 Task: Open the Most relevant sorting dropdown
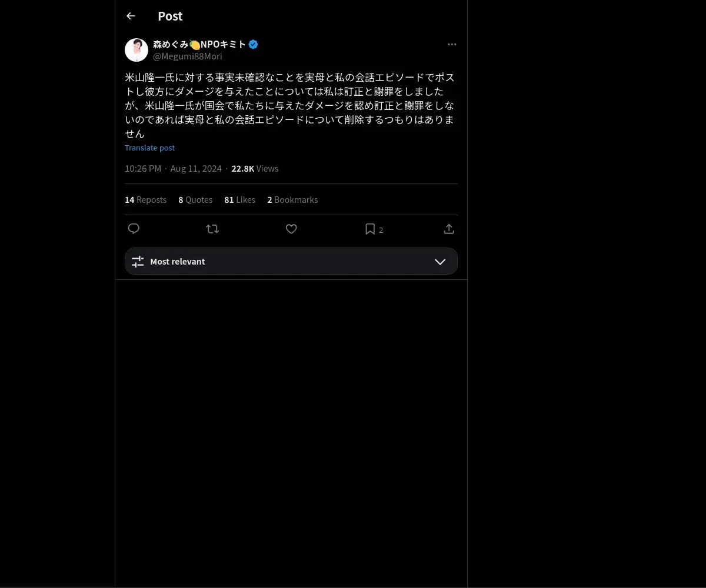tap(291, 261)
